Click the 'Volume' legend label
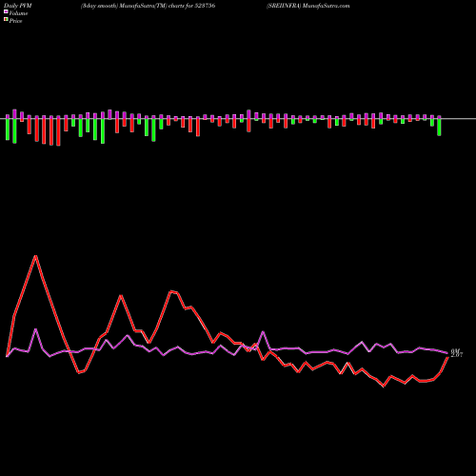476x476 pixels. (x=18, y=13)
